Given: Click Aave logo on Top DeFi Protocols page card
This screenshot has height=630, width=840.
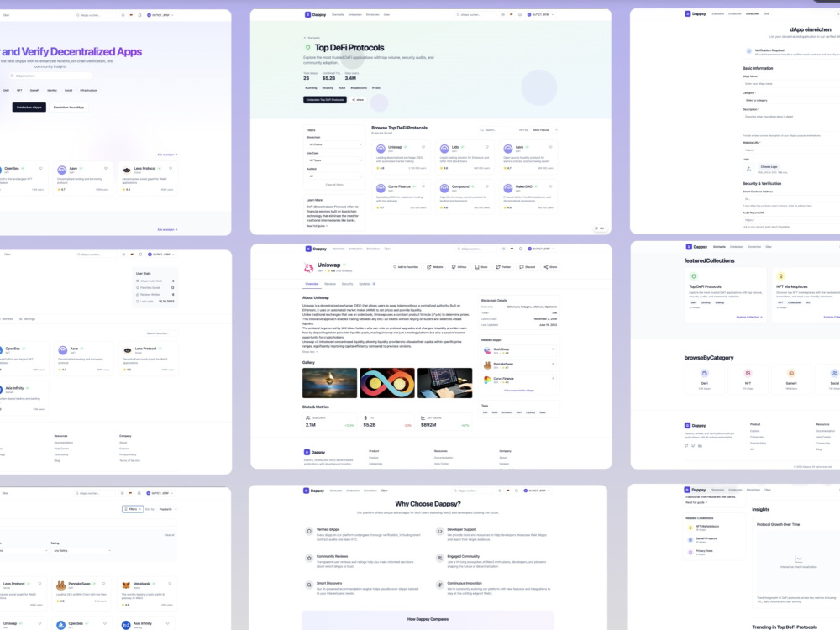Looking at the screenshot, I should tap(508, 149).
